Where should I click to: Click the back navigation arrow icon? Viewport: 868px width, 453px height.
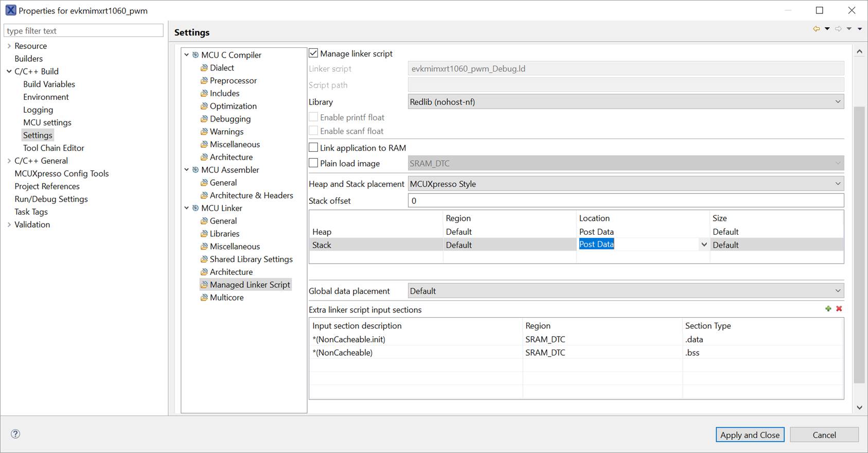[x=816, y=29]
